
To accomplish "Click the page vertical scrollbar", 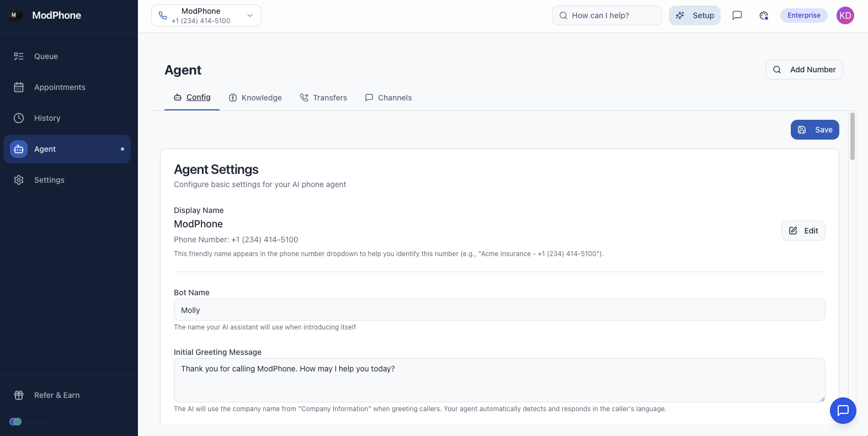I will click(853, 136).
